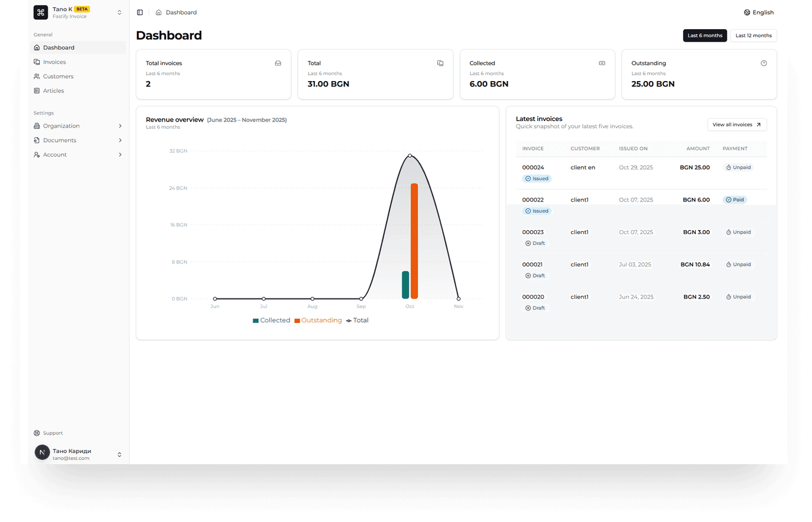Viewport: 812px width, 522px height.
Task: Click the Issued badge under invoice 000024
Action: coord(537,179)
